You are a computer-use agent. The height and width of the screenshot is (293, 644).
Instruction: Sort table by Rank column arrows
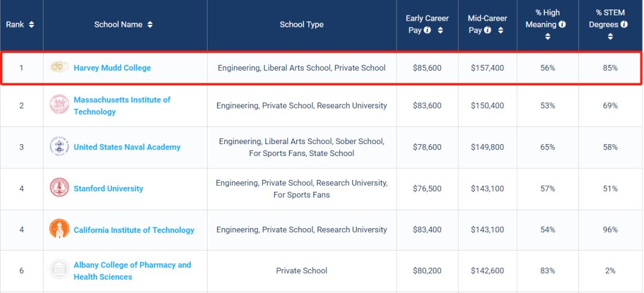coord(32,24)
